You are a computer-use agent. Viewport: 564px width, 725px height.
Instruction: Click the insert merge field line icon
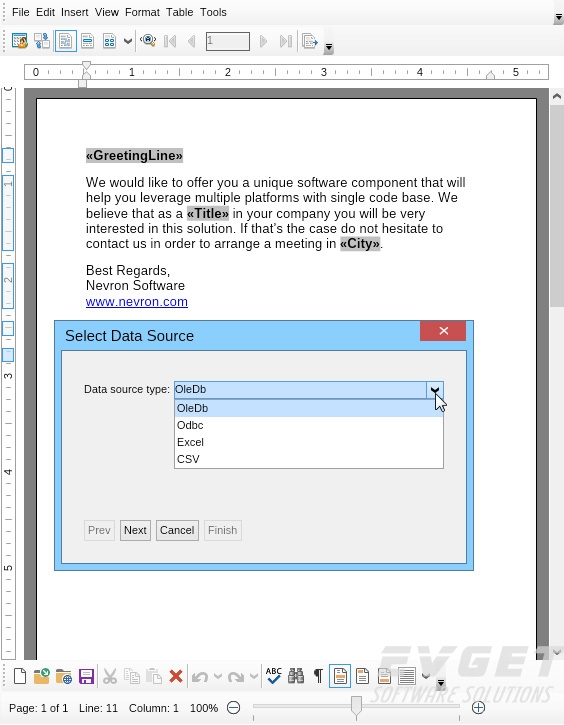tap(87, 41)
